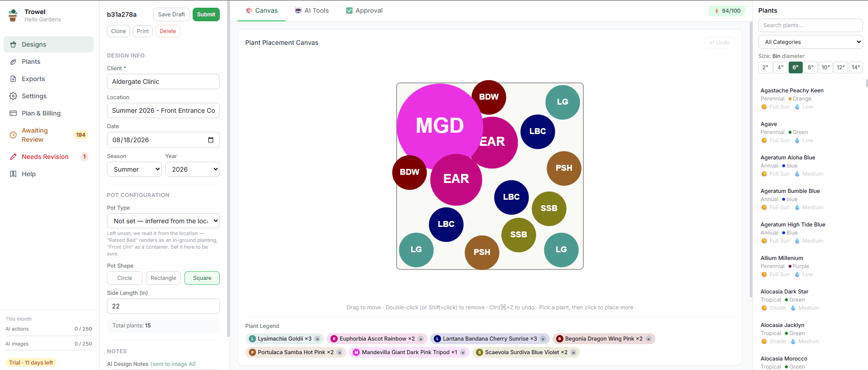This screenshot has height=370, width=868.
Task: Choose the 8" plant size
Action: point(810,67)
